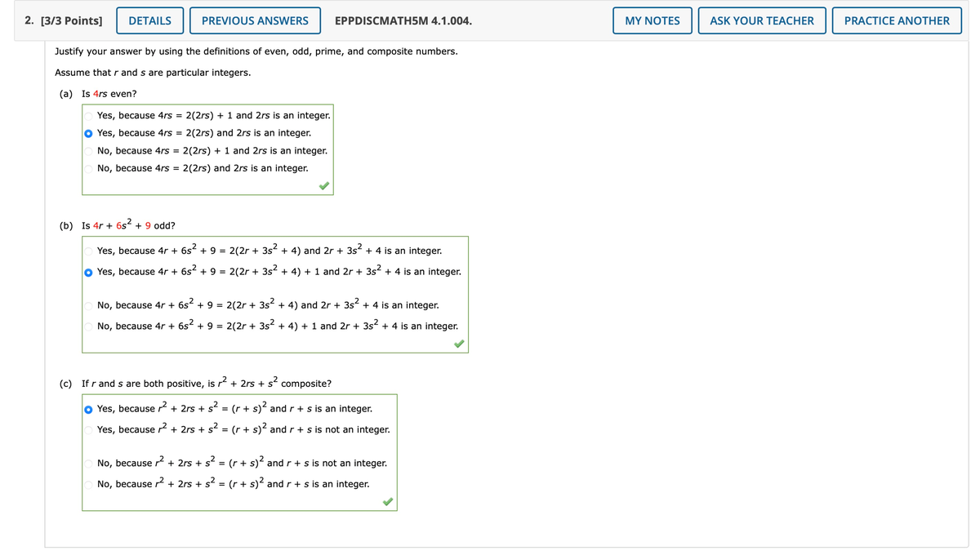Select the third 'No' option in part (b)

point(87,304)
